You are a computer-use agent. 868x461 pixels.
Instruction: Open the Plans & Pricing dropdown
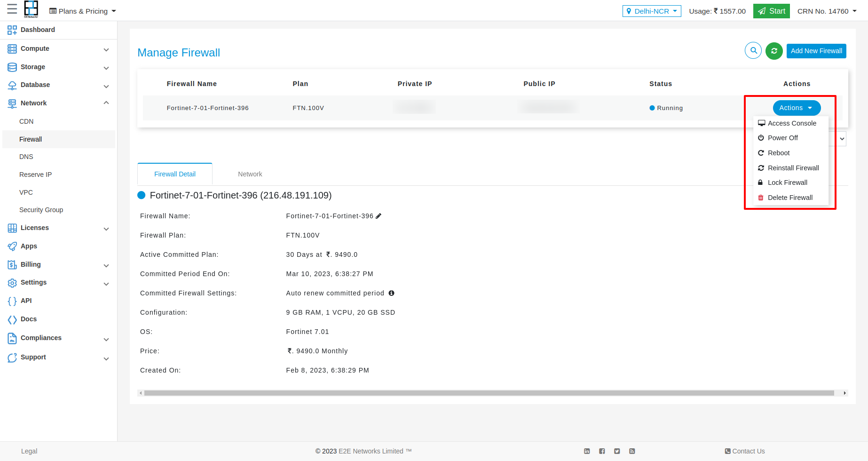83,11
